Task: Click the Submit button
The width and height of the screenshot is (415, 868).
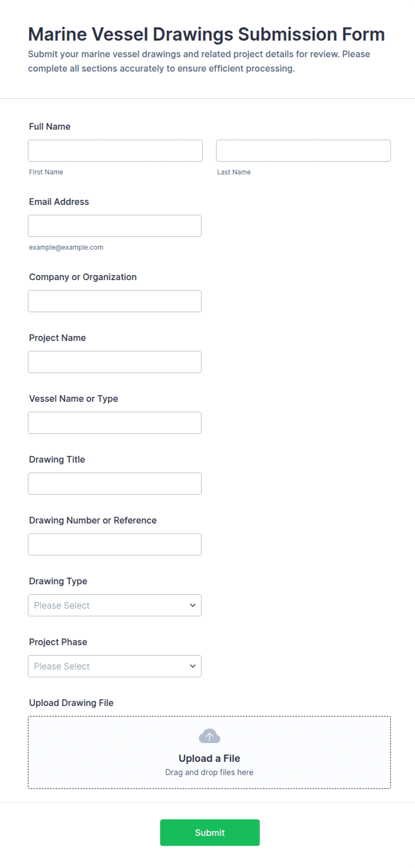Action: 210,832
